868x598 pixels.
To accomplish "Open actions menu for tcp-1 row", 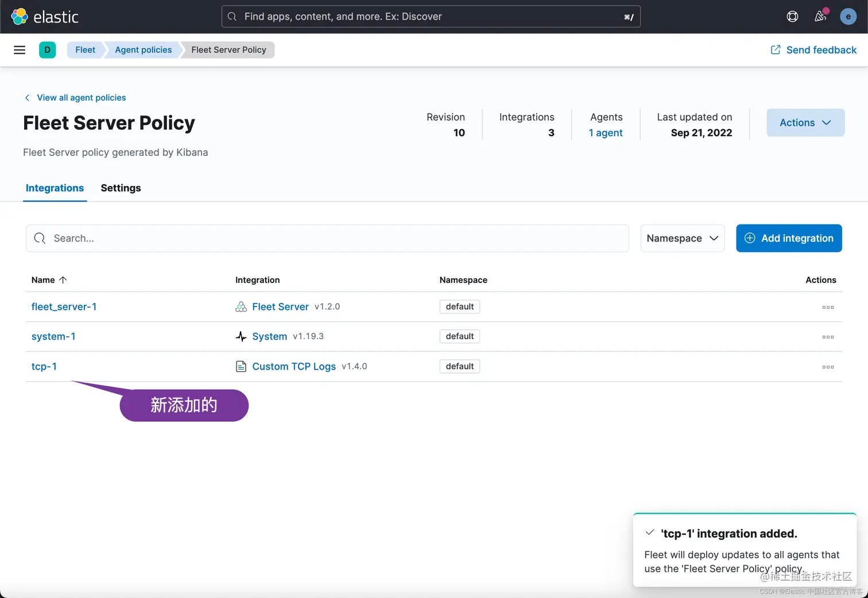I will (828, 367).
